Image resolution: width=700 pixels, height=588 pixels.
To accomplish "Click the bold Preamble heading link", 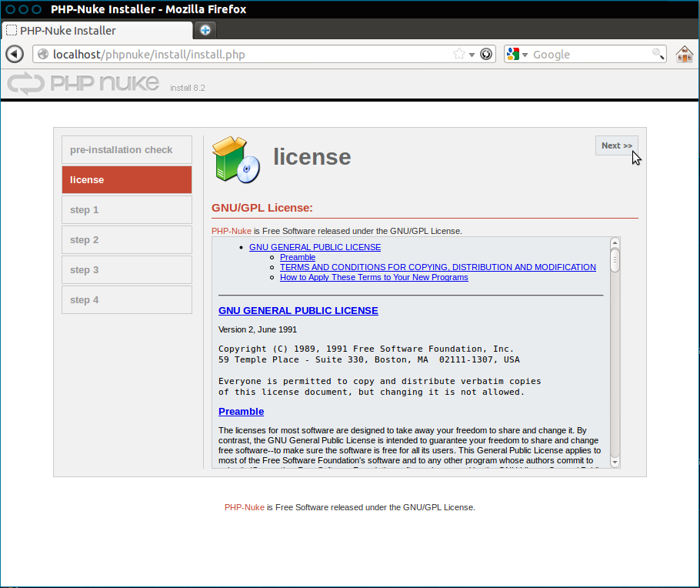I will pos(241,412).
